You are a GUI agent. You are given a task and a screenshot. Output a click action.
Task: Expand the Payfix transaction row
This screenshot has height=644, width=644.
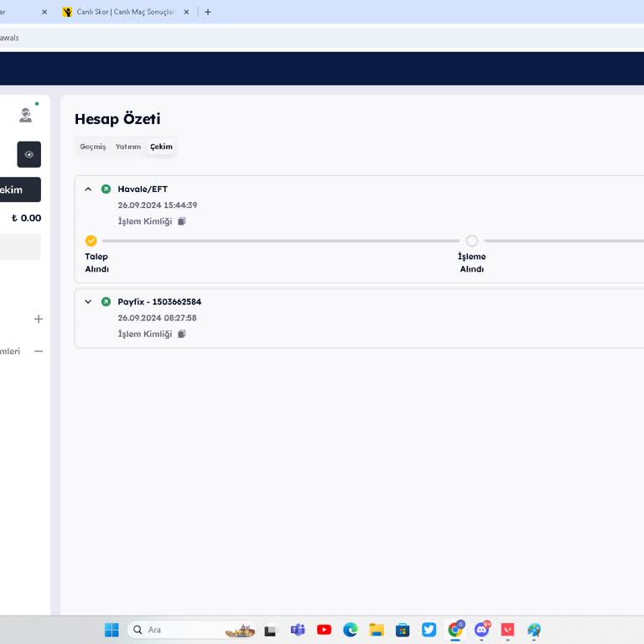click(x=88, y=302)
